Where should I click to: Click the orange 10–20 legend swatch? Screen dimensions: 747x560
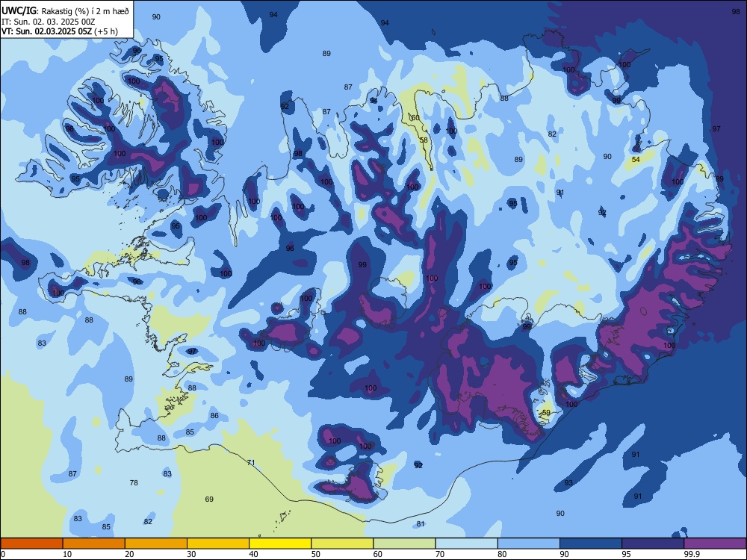(x=94, y=544)
